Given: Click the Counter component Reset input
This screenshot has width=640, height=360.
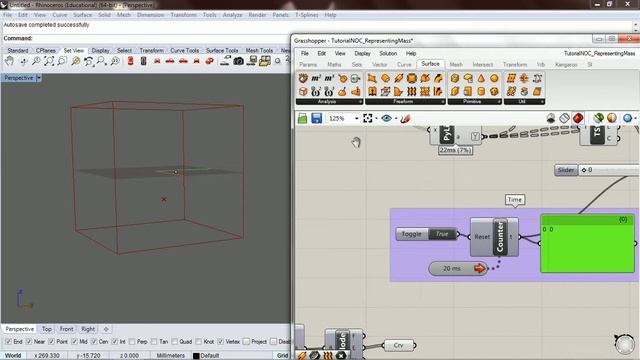Looking at the screenshot, I should (x=482, y=237).
